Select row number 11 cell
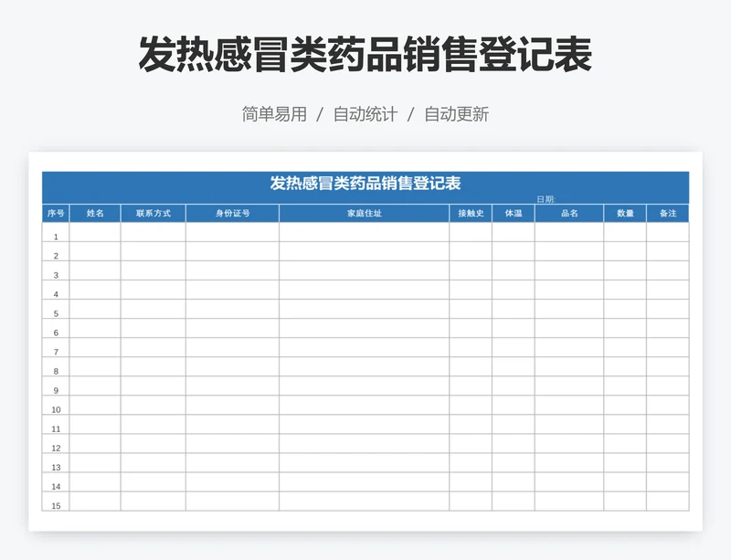731x560 pixels. pyautogui.click(x=56, y=424)
